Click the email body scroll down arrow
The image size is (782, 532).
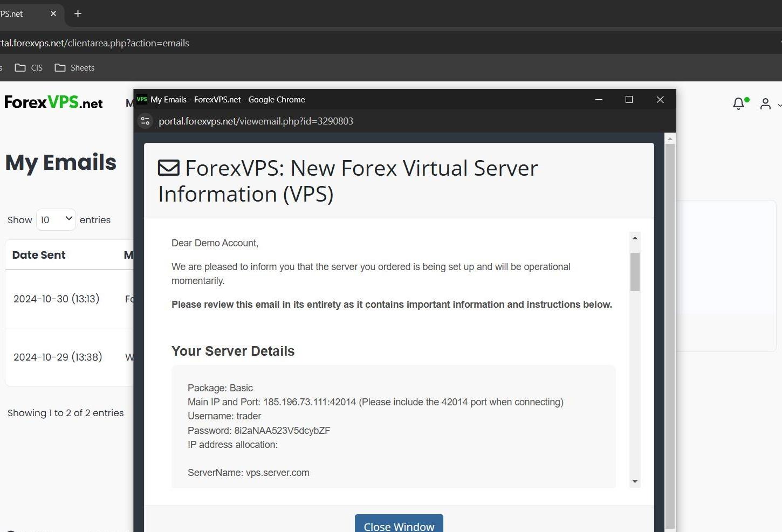point(635,481)
